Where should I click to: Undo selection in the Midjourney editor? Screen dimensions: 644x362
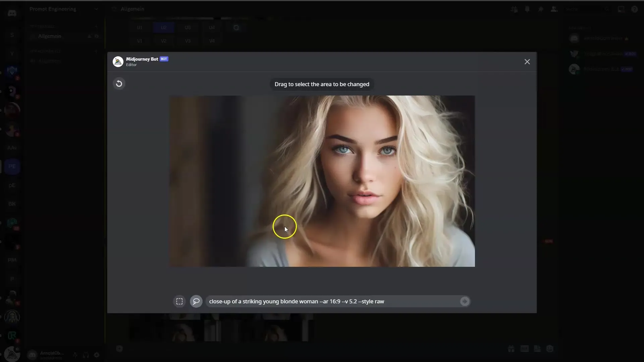click(x=119, y=84)
